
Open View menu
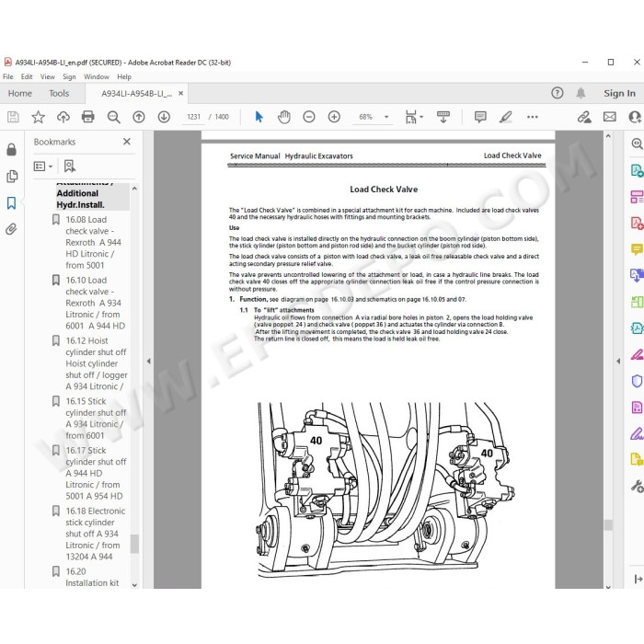click(x=48, y=76)
